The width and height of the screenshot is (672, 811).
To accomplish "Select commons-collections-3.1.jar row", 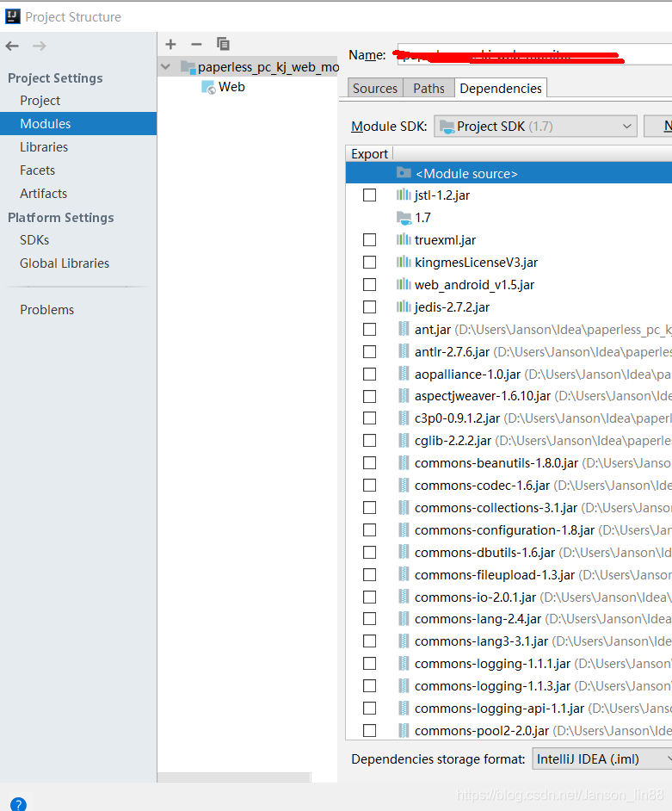I will pos(509,508).
